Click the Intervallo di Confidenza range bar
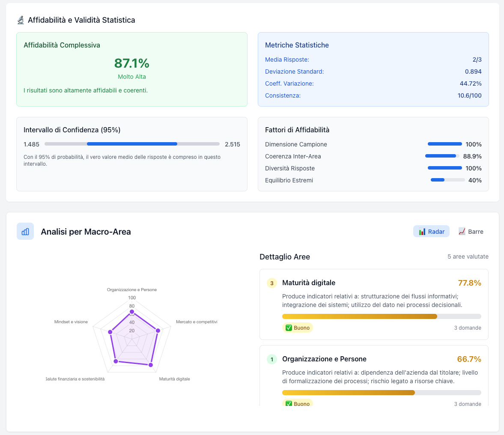 (132, 144)
